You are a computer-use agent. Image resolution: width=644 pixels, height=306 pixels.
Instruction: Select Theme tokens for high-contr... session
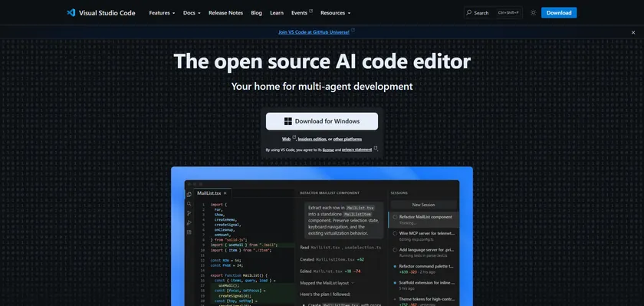pyautogui.click(x=423, y=301)
